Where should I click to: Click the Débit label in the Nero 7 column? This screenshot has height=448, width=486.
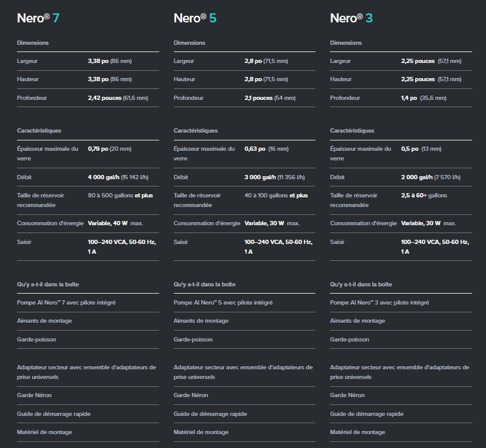point(24,177)
